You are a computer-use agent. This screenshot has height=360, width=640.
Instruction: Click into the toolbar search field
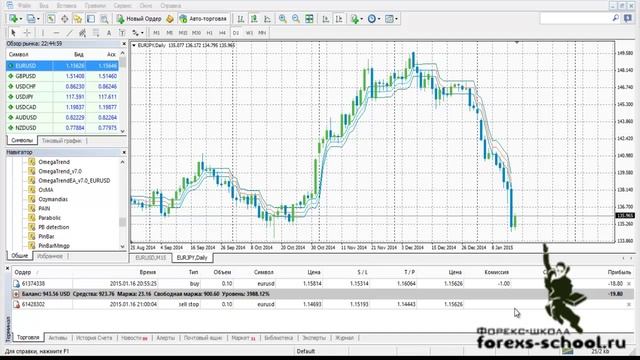click(x=575, y=18)
